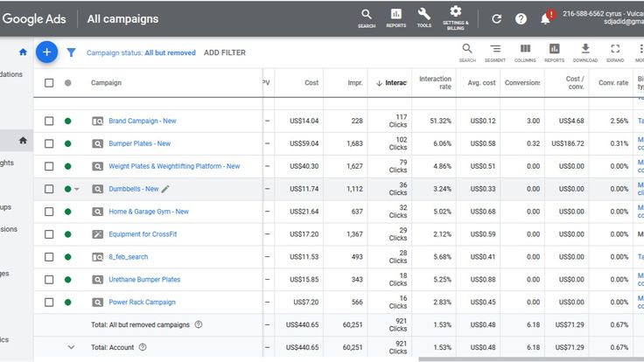Image resolution: width=644 pixels, height=362 pixels.
Task: Click the blue plus new campaign button
Action: click(46, 52)
